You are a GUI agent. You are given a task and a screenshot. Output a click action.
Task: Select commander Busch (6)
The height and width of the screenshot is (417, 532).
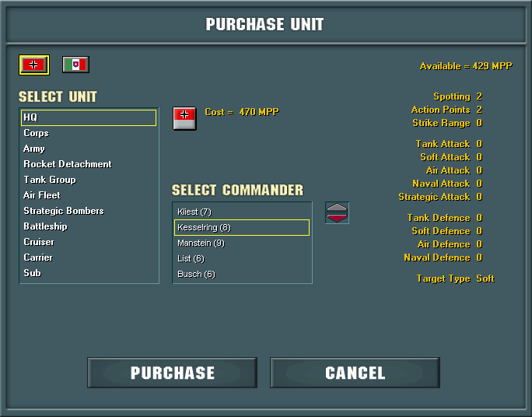[x=196, y=274]
